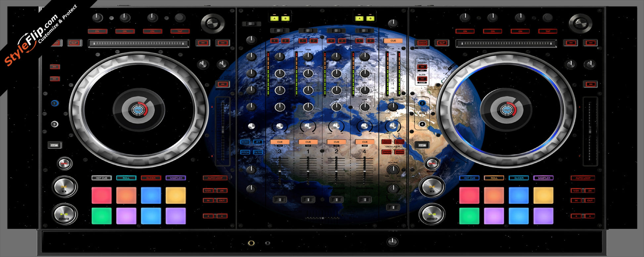Tap the left deck SYNC button
The height and width of the screenshot is (257, 644).
[64, 163]
